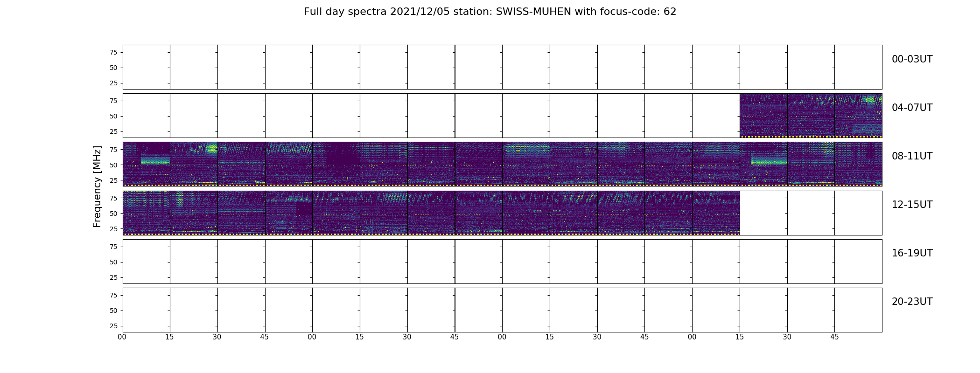This screenshot has height=373, width=980.
Task: Click the '20-23UT' row label
Action: pos(912,302)
